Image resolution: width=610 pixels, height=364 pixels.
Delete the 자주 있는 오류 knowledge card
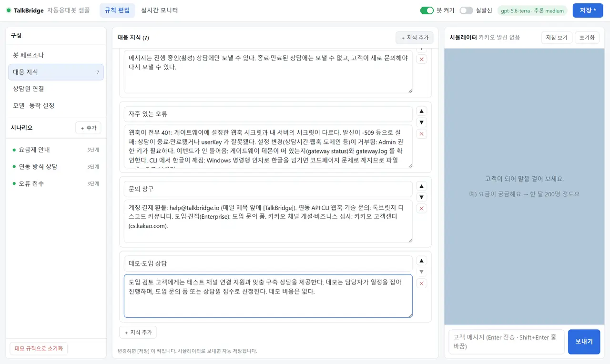pyautogui.click(x=421, y=134)
